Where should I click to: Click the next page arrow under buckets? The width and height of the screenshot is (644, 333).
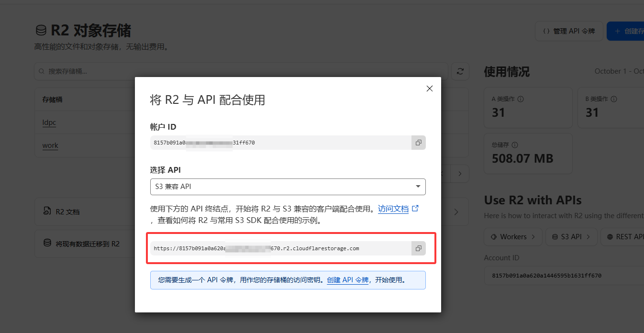point(459,174)
